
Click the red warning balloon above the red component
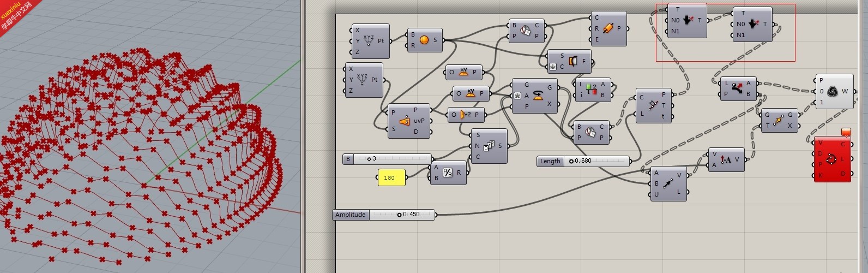(x=846, y=132)
